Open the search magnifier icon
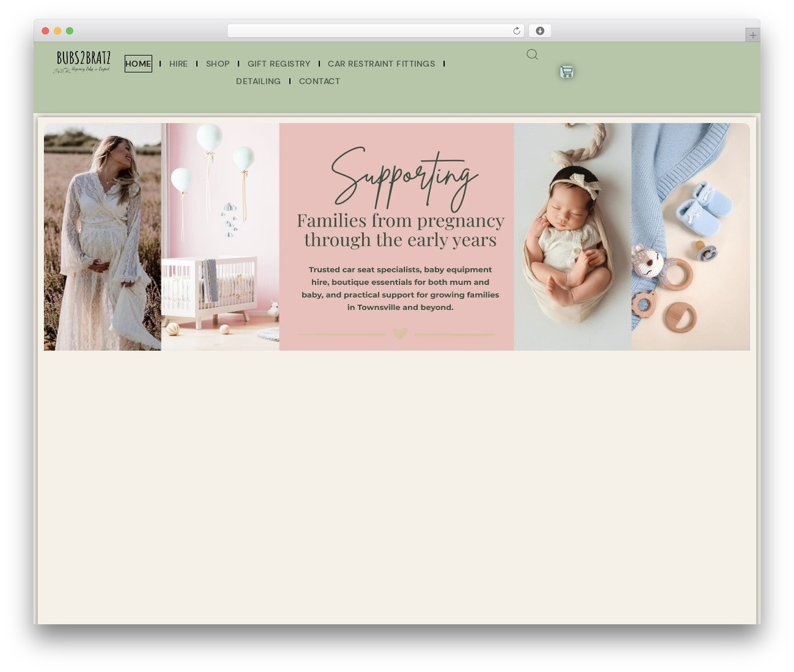This screenshot has width=794, height=672. [532, 55]
